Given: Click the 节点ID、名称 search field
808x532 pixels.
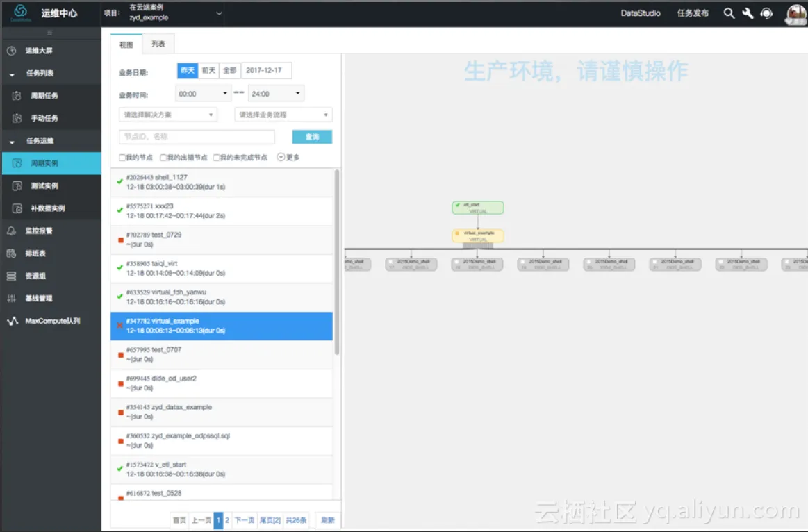Looking at the screenshot, I should click(x=197, y=137).
